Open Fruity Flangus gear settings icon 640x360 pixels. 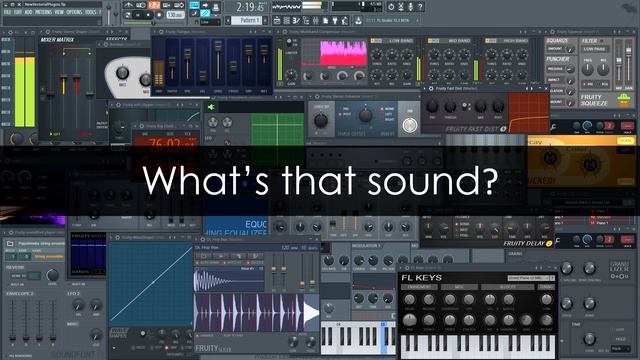(161, 31)
